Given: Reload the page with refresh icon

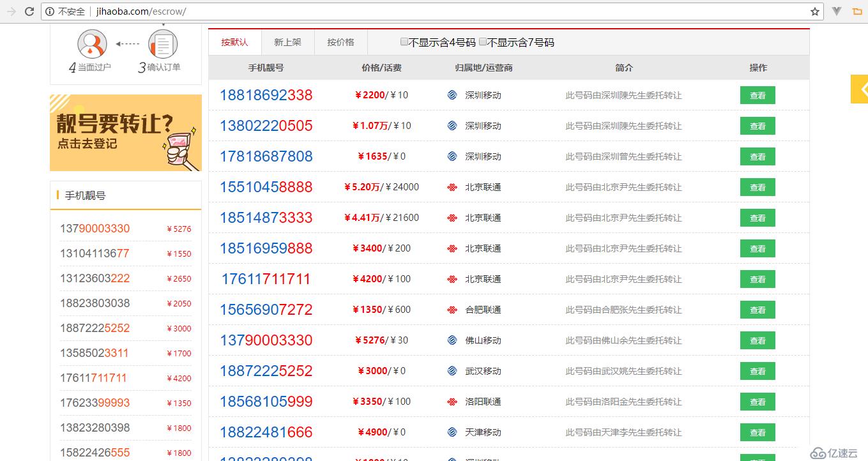Looking at the screenshot, I should [x=29, y=11].
